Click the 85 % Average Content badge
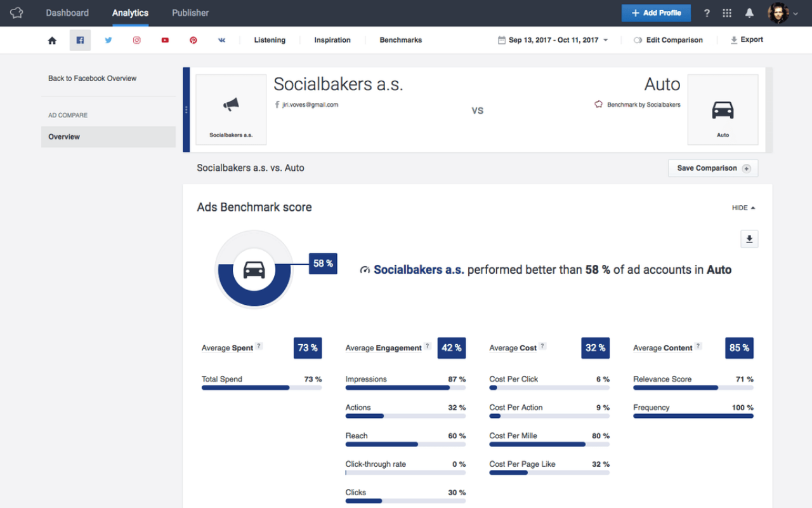812x508 pixels. (x=739, y=348)
